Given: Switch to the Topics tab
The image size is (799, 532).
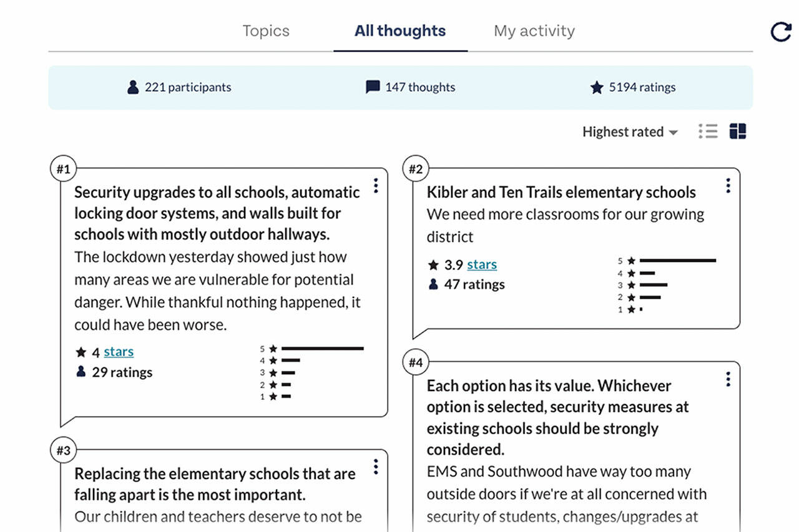Looking at the screenshot, I should coord(266,31).
